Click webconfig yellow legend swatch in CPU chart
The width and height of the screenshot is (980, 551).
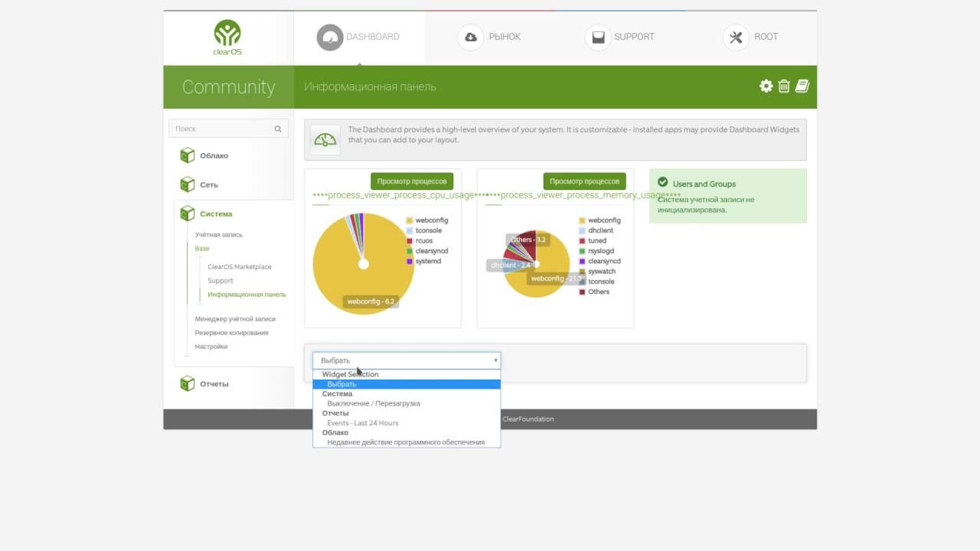coord(410,220)
